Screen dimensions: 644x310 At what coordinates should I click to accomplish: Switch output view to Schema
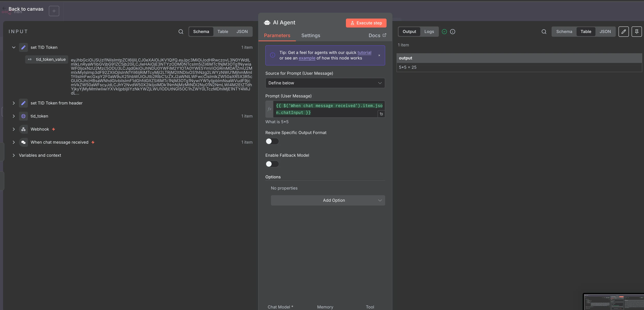tap(564, 32)
